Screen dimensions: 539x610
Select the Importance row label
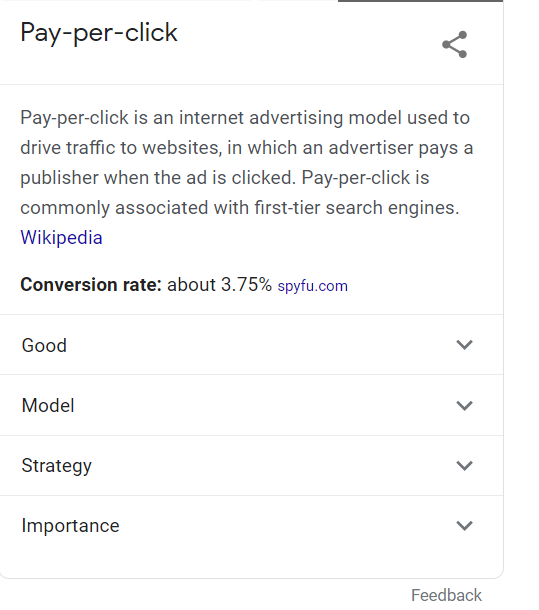tap(70, 526)
